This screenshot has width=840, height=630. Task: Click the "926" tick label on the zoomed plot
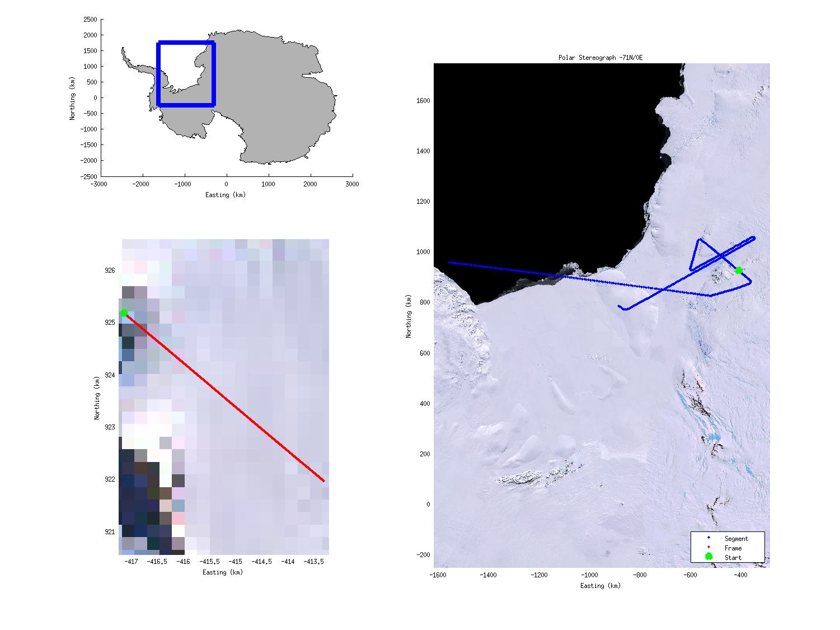pos(110,270)
